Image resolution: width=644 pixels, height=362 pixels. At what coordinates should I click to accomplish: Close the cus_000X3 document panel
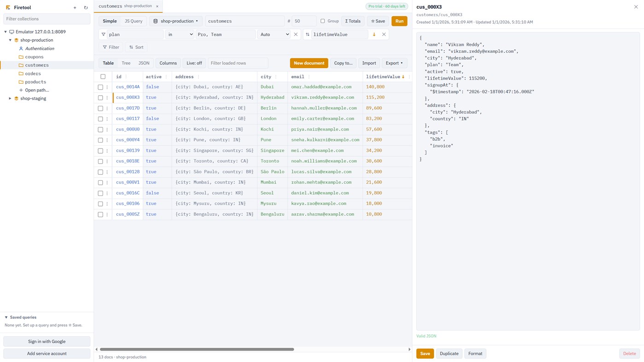pos(636,7)
